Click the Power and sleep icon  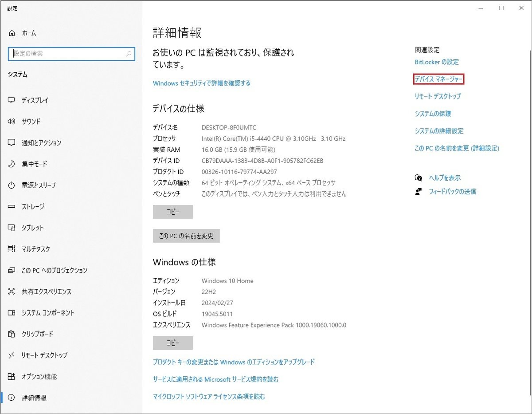tap(12, 185)
